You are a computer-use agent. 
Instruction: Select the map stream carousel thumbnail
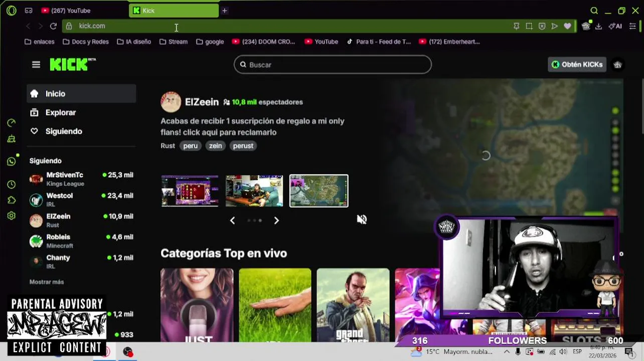click(318, 191)
